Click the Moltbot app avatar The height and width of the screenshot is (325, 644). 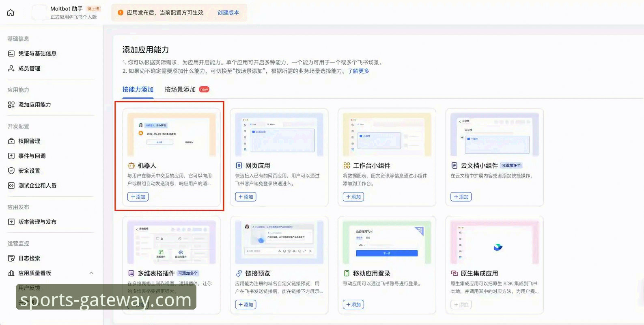point(39,13)
